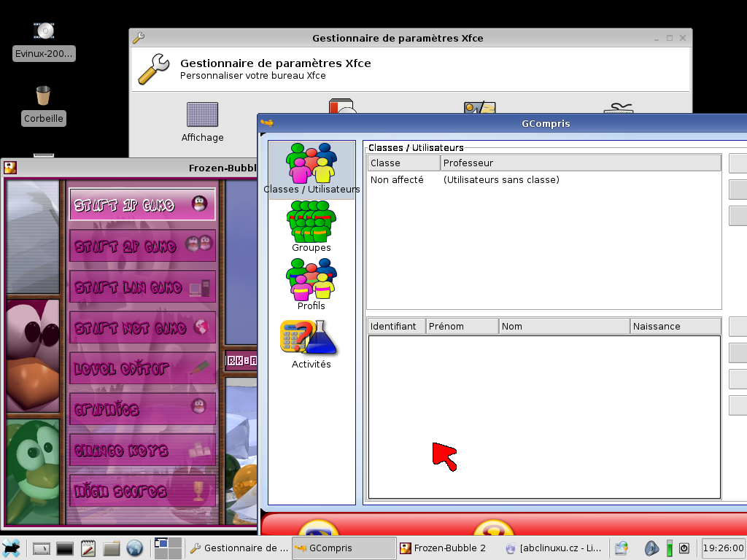Open the Groupes section in GCompris
The height and width of the screenshot is (560, 747).
click(311, 226)
